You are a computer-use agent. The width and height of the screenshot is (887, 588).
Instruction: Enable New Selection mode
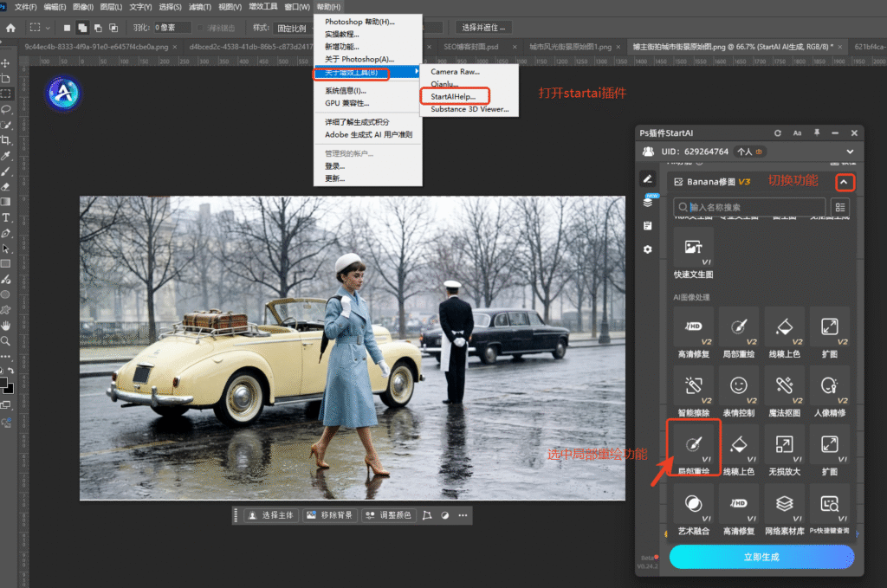[x=67, y=28]
